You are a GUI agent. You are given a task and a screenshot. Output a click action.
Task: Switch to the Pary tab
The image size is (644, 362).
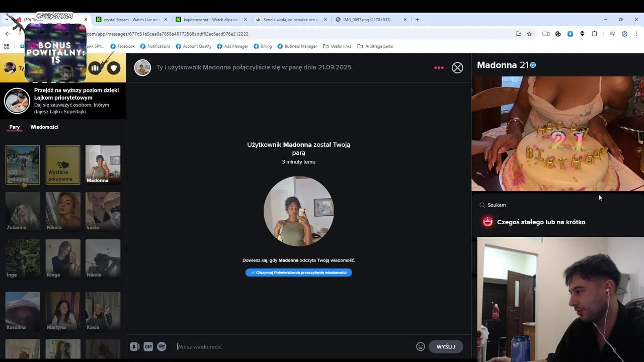(x=15, y=127)
